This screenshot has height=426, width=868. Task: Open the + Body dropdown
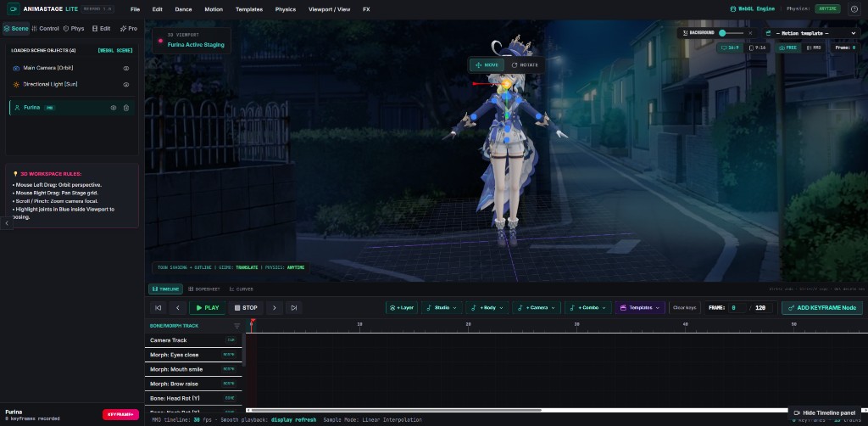[487, 308]
